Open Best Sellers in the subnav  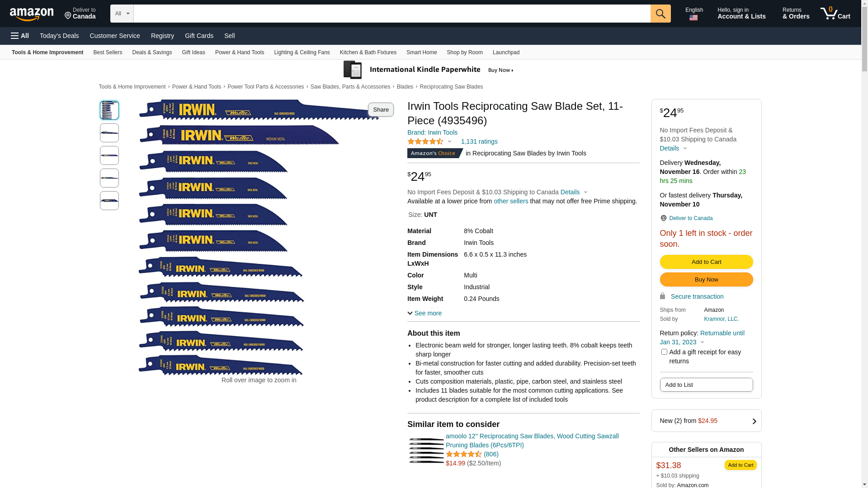pos(108,52)
